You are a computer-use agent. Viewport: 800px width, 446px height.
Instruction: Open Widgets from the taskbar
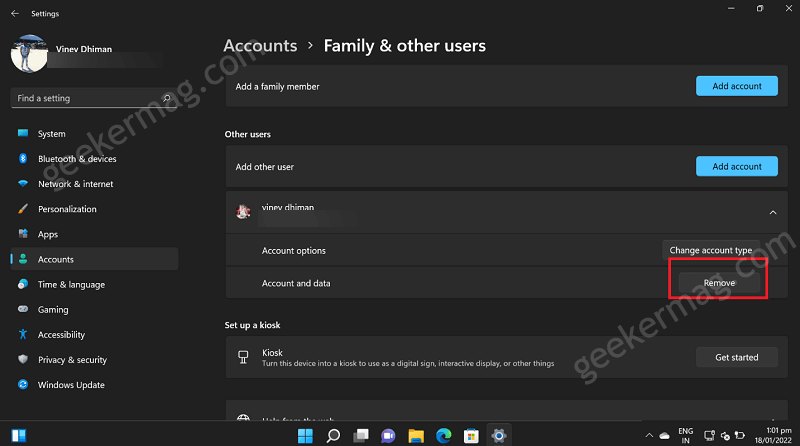(x=19, y=435)
